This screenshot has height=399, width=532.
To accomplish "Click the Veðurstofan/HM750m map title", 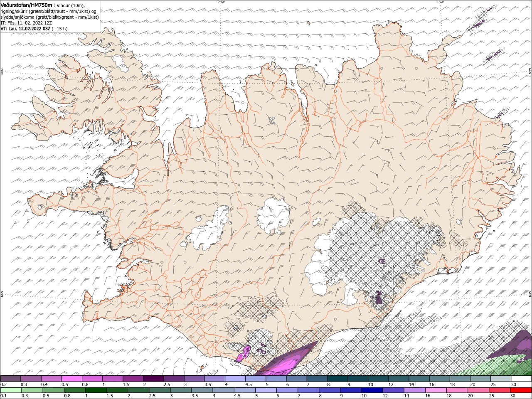I will 26,5.
